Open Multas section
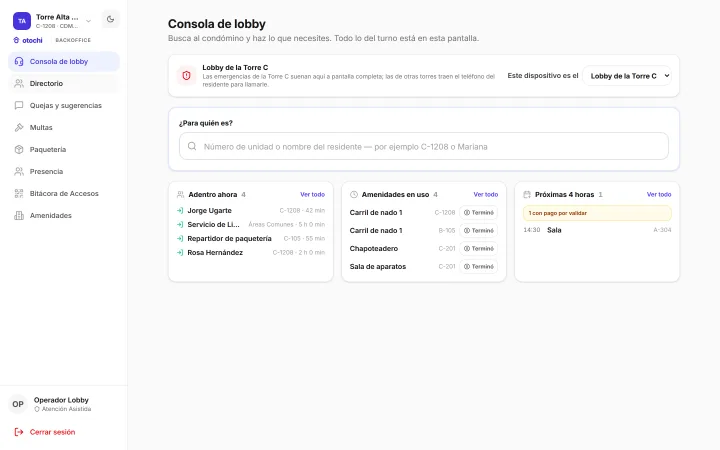This screenshot has width=720, height=450. (x=64, y=128)
